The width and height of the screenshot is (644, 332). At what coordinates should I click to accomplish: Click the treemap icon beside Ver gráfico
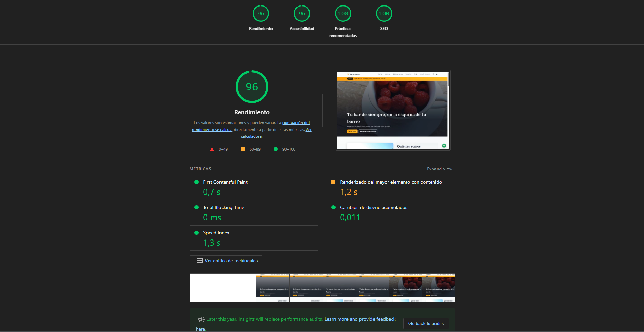tap(200, 261)
